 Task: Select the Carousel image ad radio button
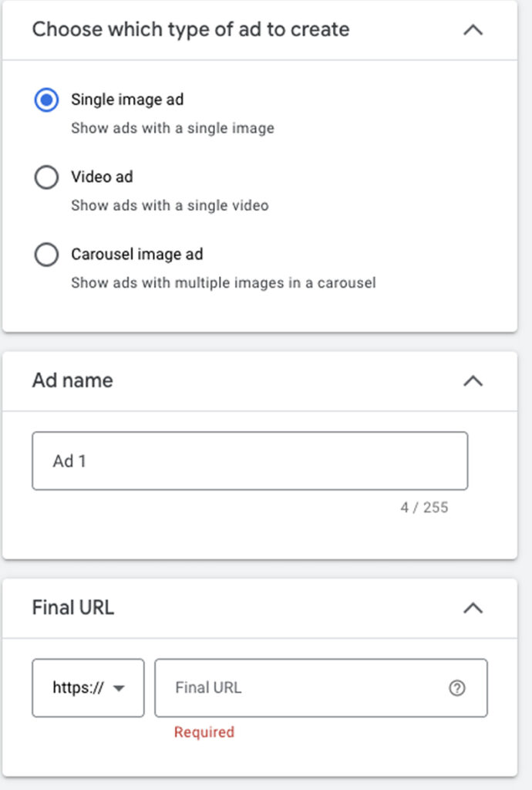(x=46, y=255)
